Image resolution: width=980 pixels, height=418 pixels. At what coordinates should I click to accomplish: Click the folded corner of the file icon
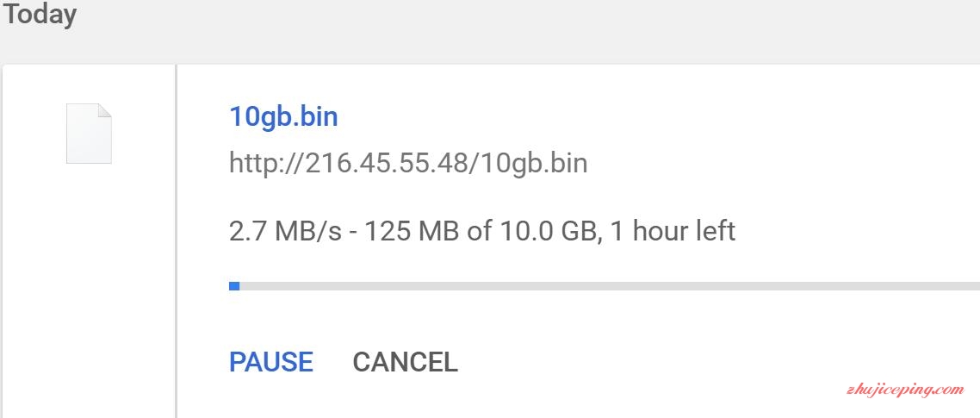pos(105,110)
